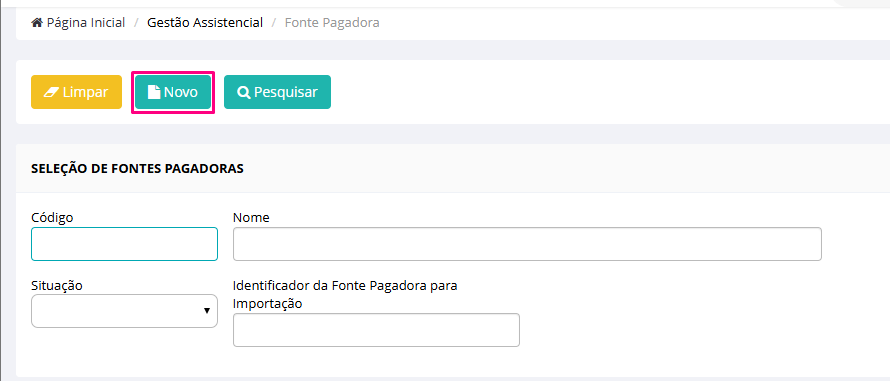The height and width of the screenshot is (381, 890).
Task: Click the magnifier icon on Pesquisar
Action: (x=244, y=92)
